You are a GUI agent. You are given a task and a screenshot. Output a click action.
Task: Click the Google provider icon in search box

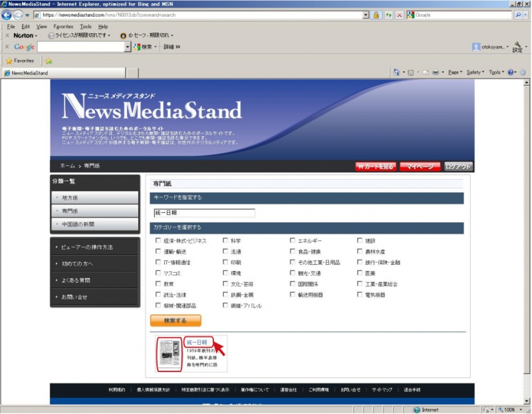point(410,15)
